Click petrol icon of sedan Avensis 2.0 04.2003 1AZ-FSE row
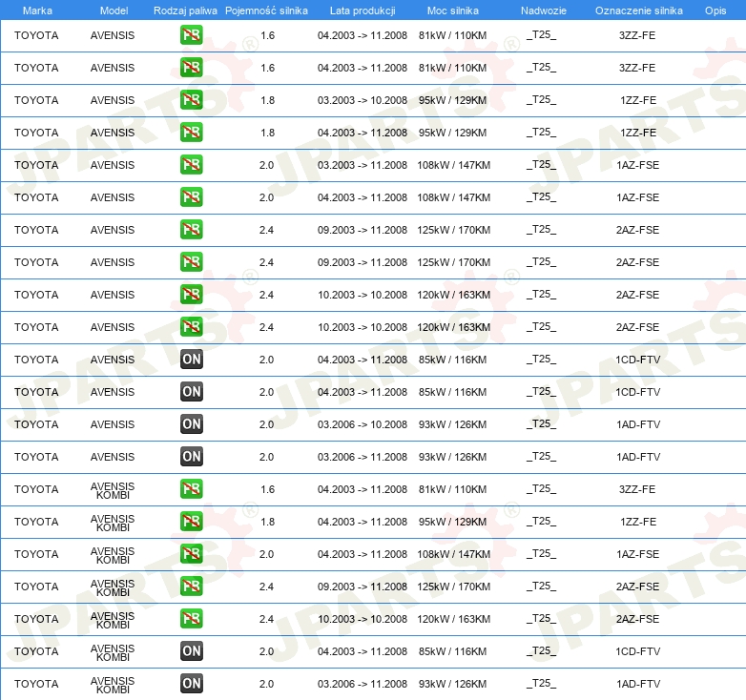Screen dimensions: 746x700 (x=191, y=196)
